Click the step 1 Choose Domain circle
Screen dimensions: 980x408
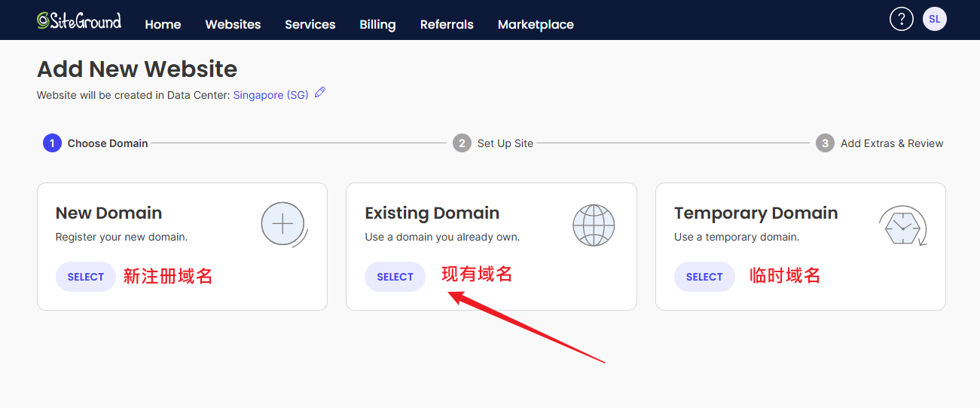tap(52, 143)
